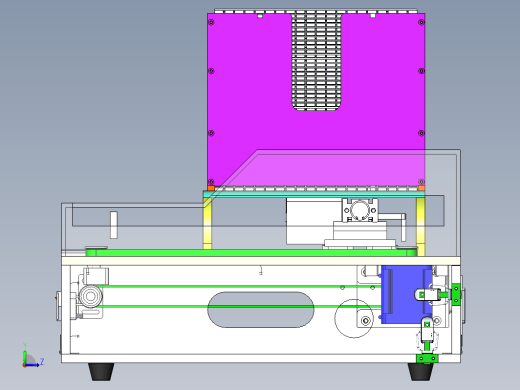This screenshot has width=520, height=390.
Task: Click the green Y axis label of the triad
Action: 25,346
